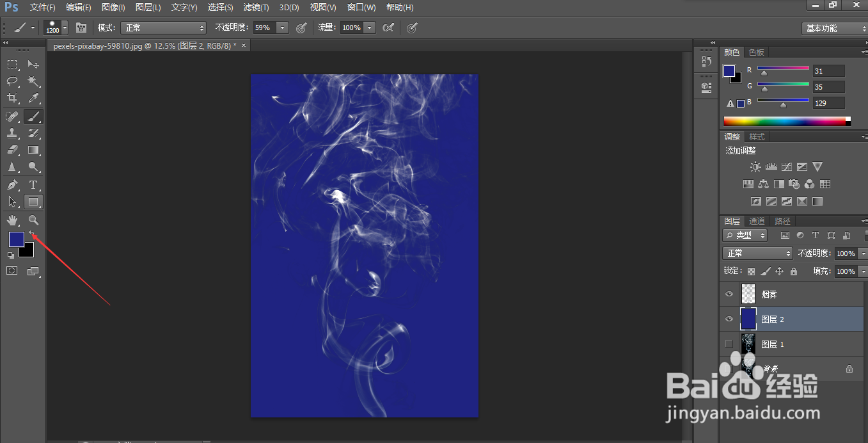Open 滤镜(T) menu
The height and width of the screenshot is (443, 868).
pos(256,8)
